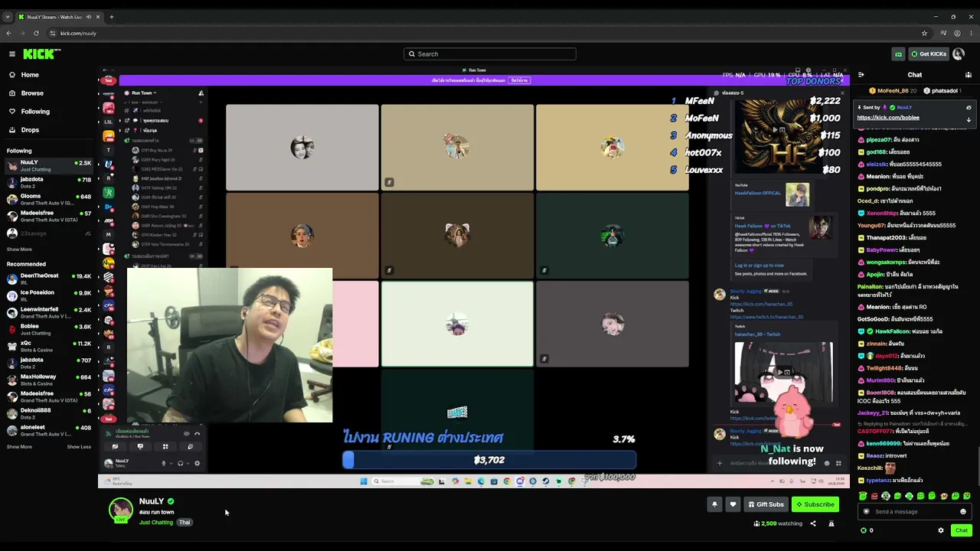The image size is (980, 551).
Task: Click the KICK logo
Action: point(41,54)
